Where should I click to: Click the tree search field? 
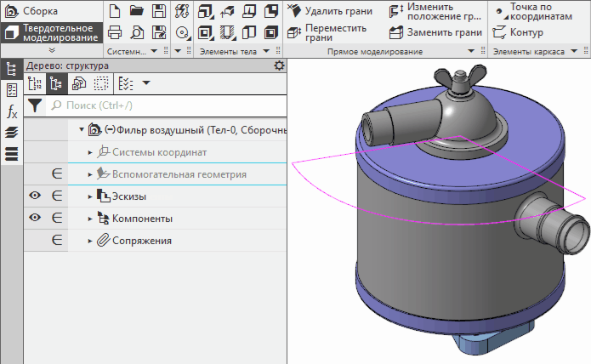[166, 105]
